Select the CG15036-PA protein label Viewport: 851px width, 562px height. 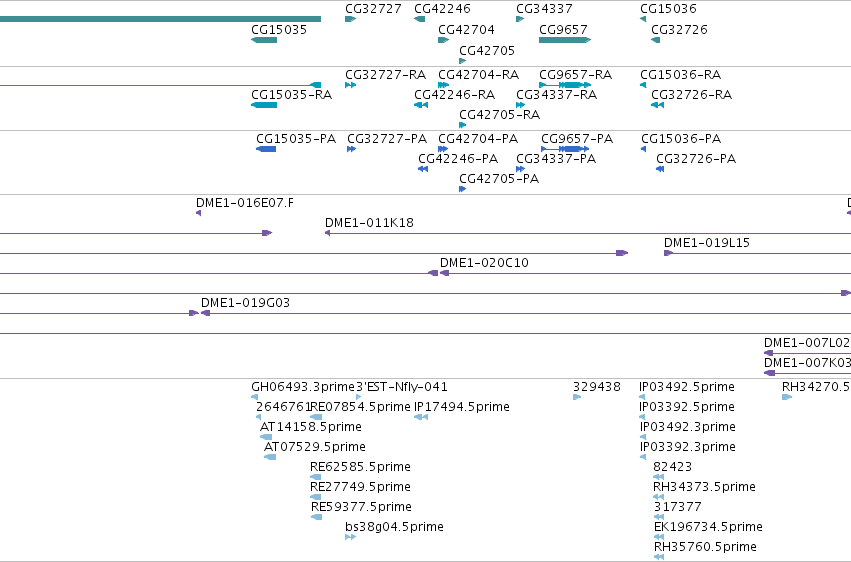(681, 139)
